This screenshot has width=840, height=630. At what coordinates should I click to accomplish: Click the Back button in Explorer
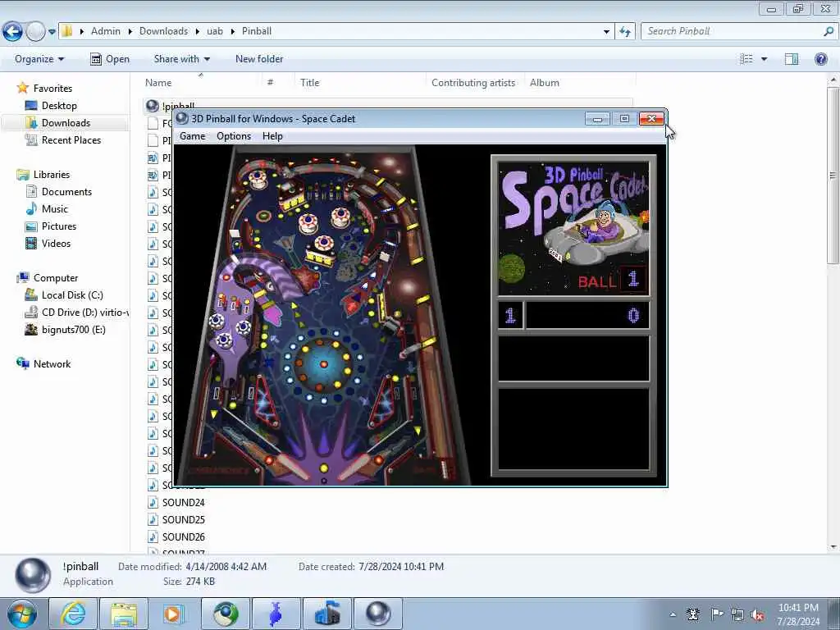point(12,32)
